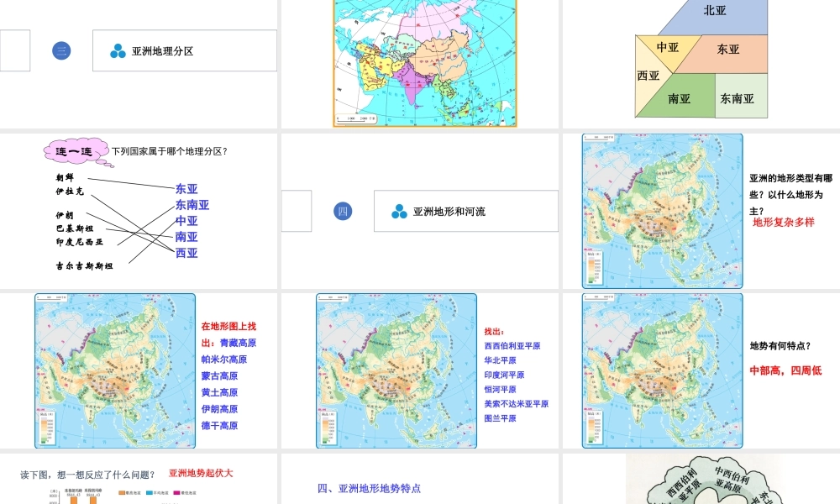
Task: Select the plain item 印度河平原
Action: click(x=504, y=375)
